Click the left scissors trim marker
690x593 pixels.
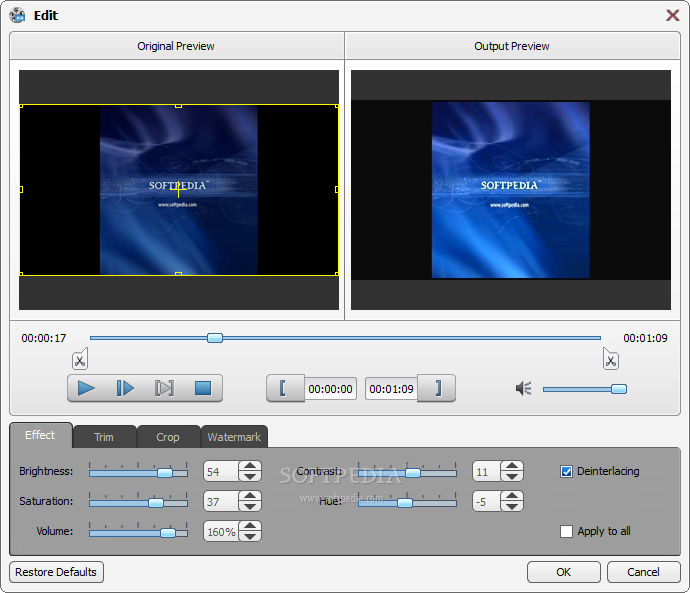coord(80,359)
